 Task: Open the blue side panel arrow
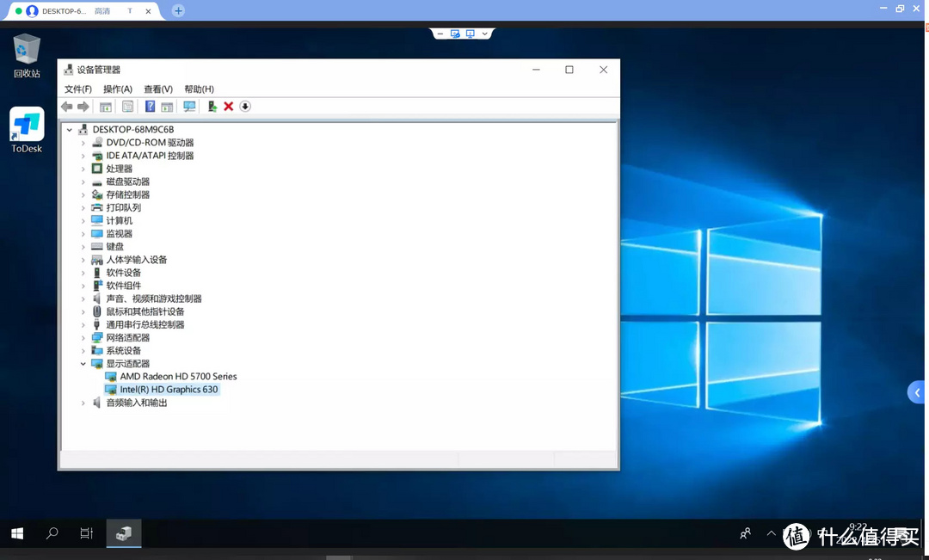pos(917,392)
